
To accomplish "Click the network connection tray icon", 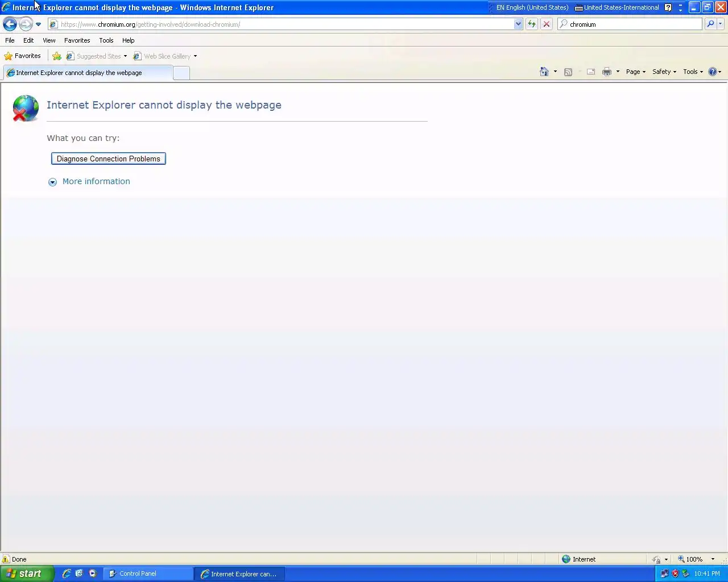I will coord(664,573).
